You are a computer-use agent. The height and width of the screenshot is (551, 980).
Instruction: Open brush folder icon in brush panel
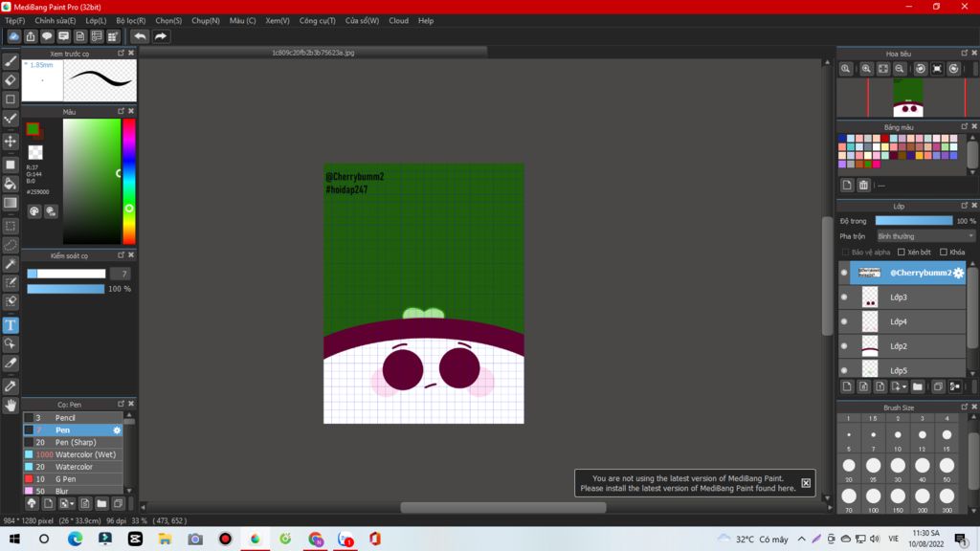(101, 503)
